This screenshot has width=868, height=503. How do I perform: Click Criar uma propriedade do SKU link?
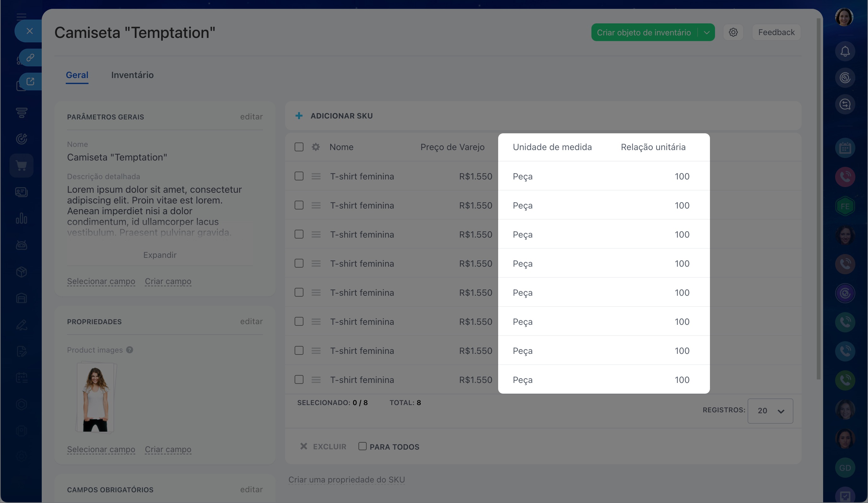click(346, 480)
